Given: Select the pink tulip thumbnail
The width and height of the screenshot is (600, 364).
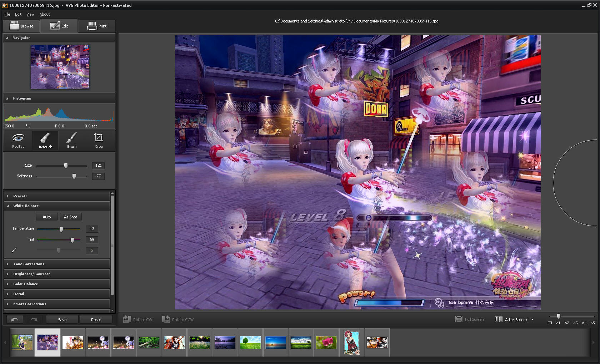Looking at the screenshot, I should [326, 342].
